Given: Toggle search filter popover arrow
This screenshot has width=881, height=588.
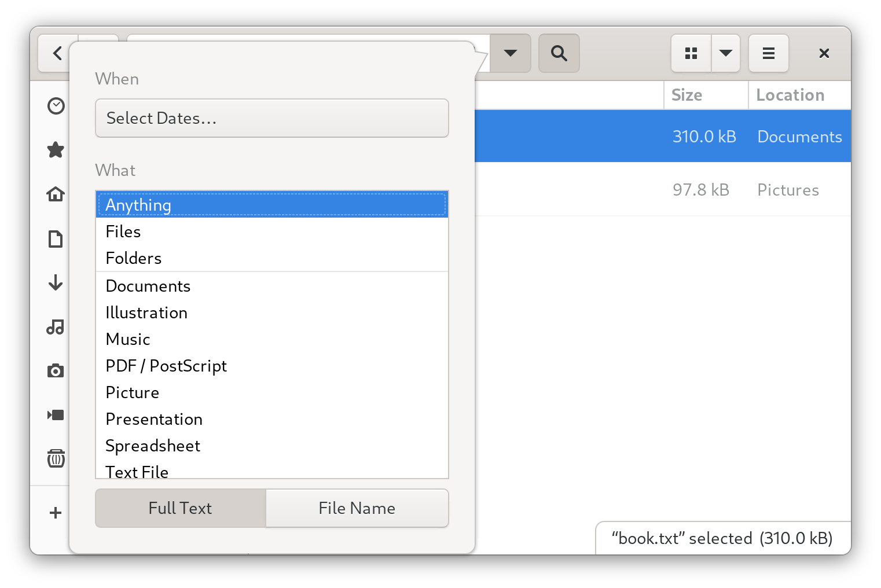Looking at the screenshot, I should coord(510,53).
